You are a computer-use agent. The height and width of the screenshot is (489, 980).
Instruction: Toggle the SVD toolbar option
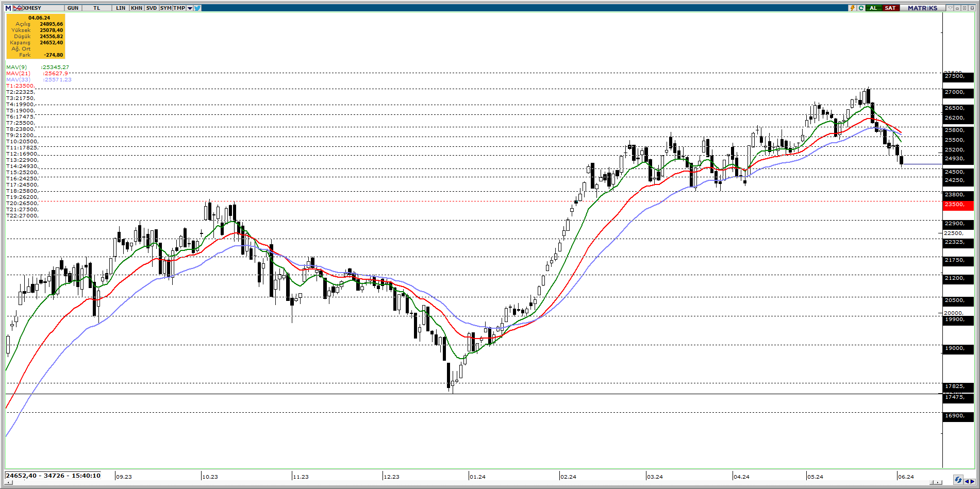pyautogui.click(x=151, y=8)
